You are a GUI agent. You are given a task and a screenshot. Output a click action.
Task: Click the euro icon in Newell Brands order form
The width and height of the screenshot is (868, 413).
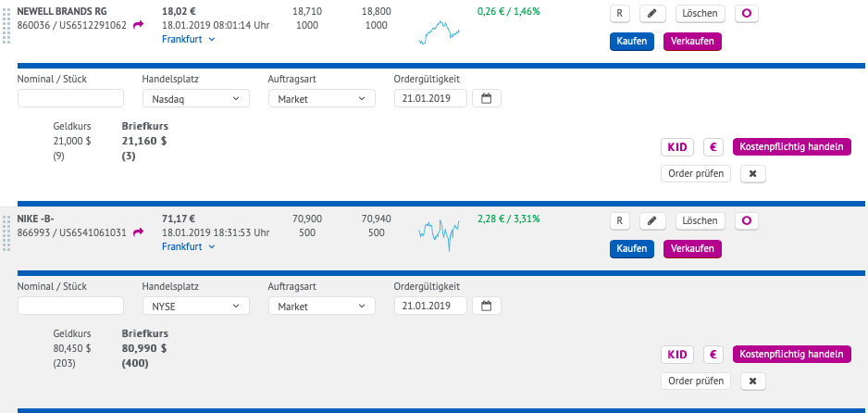click(713, 146)
